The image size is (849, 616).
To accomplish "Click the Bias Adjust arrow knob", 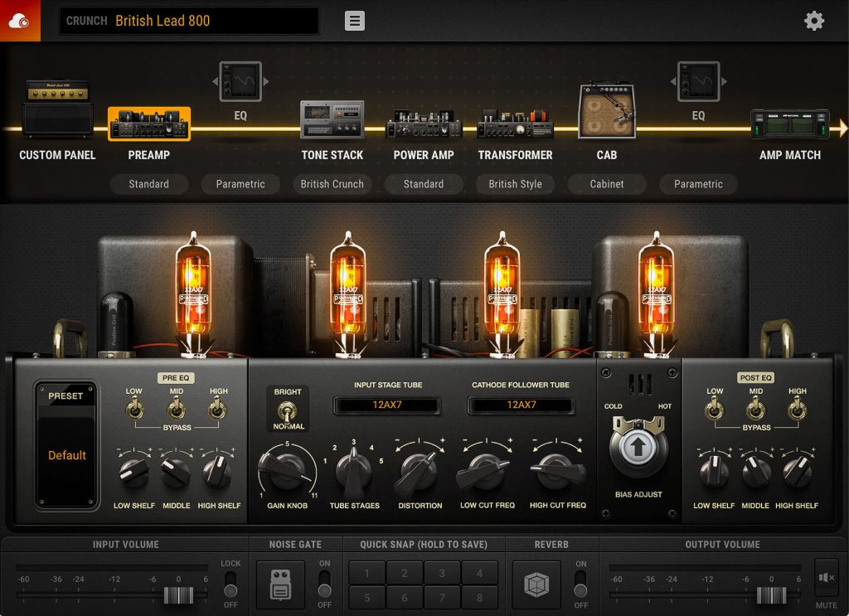I will click(638, 448).
